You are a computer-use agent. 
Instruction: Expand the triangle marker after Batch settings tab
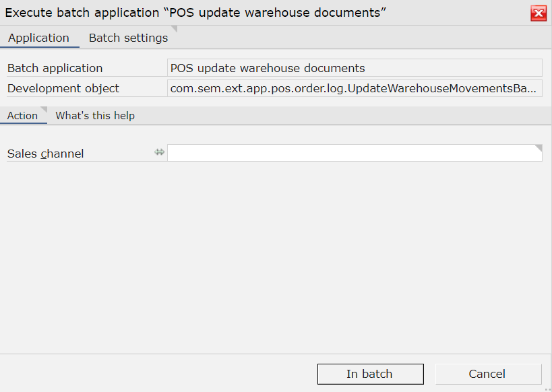pyautogui.click(x=174, y=29)
